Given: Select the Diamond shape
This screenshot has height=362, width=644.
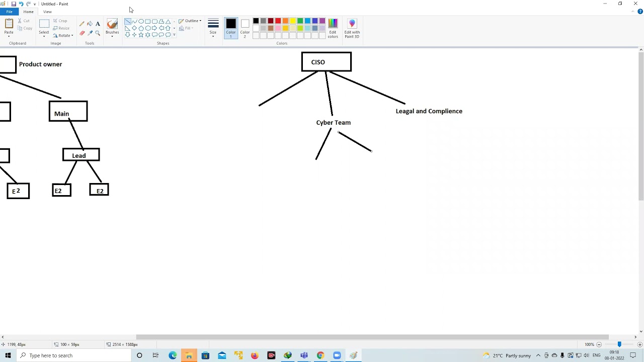Looking at the screenshot, I should point(134,28).
